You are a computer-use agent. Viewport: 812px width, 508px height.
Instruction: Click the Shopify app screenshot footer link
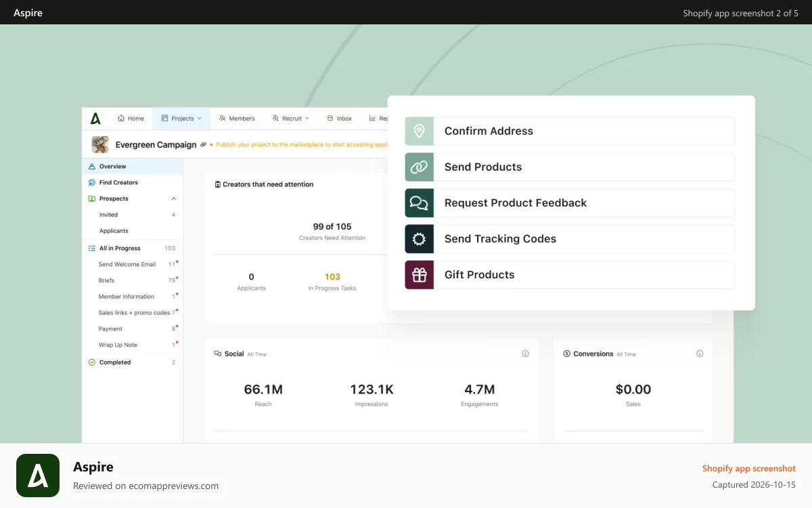click(x=749, y=468)
